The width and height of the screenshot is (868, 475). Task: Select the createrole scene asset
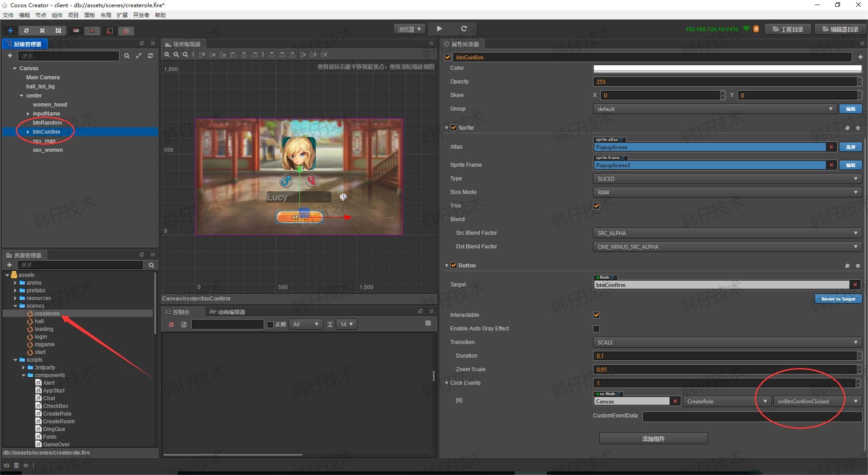[47, 314]
